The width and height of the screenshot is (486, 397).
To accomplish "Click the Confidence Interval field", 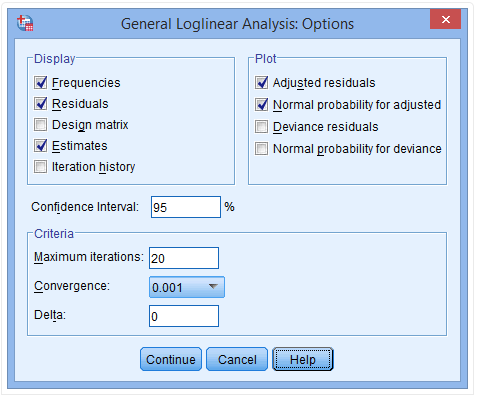I will pyautogui.click(x=186, y=207).
